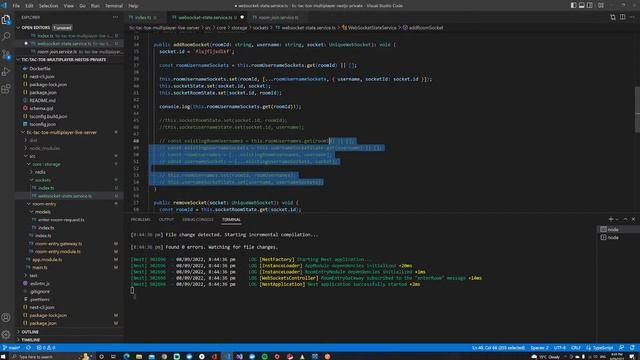Screen dimensions: 640x360
Task: Open the Manage gear icon
Action: point(6,335)
